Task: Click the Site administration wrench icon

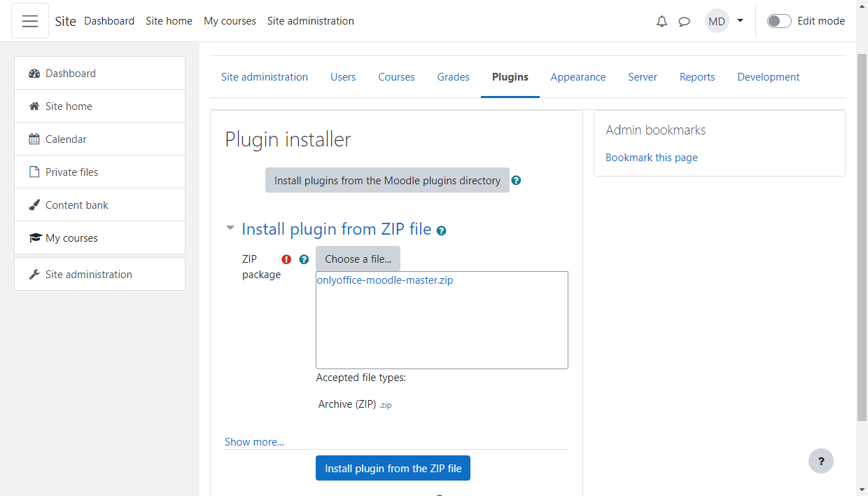Action: (x=34, y=275)
